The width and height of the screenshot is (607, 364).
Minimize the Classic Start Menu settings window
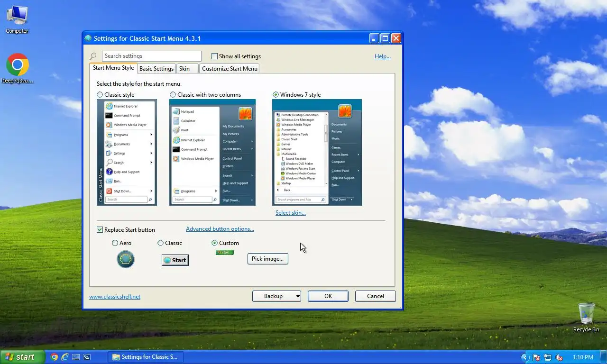click(x=374, y=38)
